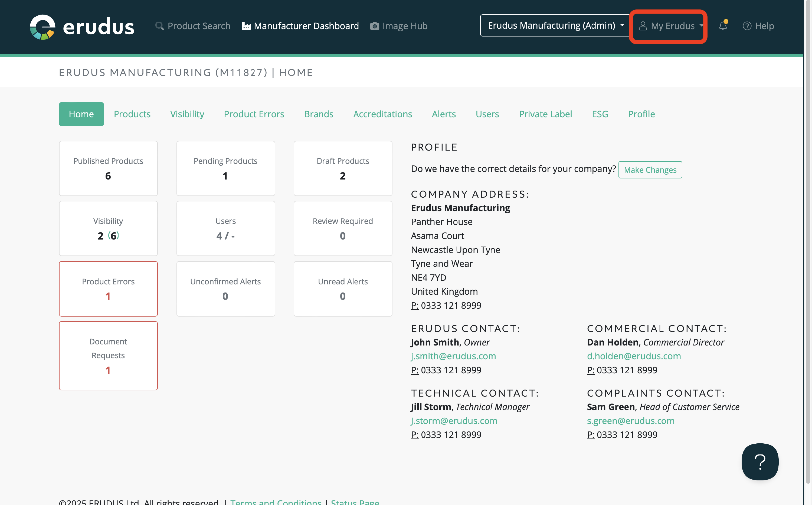Screen dimensions: 812x505
Task: Click the Manufacturer Dashboard factory icon
Action: point(246,26)
